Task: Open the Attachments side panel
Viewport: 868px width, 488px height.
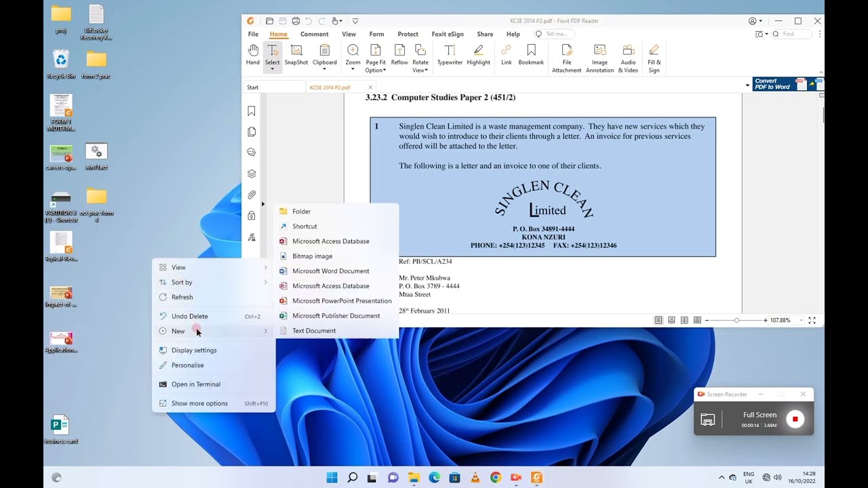Action: 252,195
